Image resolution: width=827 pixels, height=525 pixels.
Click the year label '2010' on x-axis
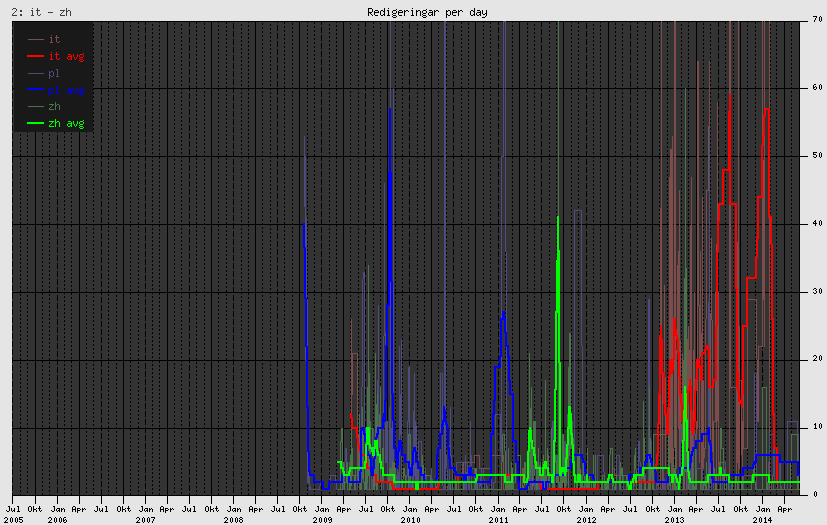pos(410,520)
